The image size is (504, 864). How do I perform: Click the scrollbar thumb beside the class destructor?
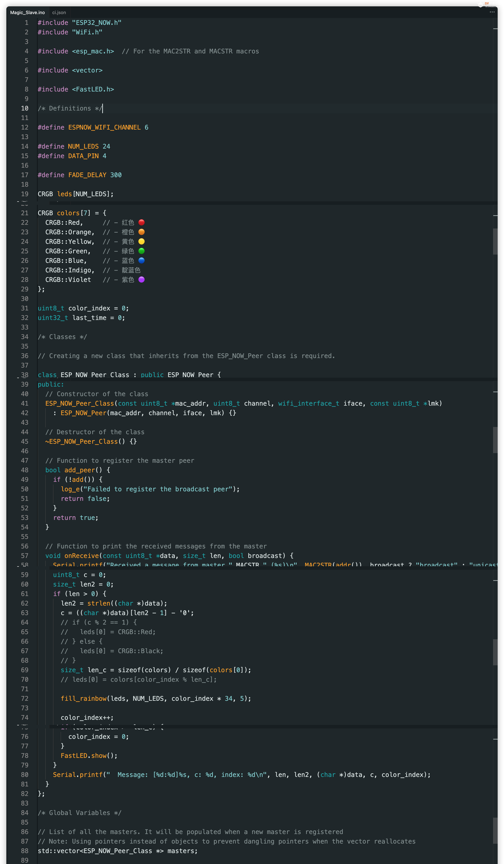point(495,440)
